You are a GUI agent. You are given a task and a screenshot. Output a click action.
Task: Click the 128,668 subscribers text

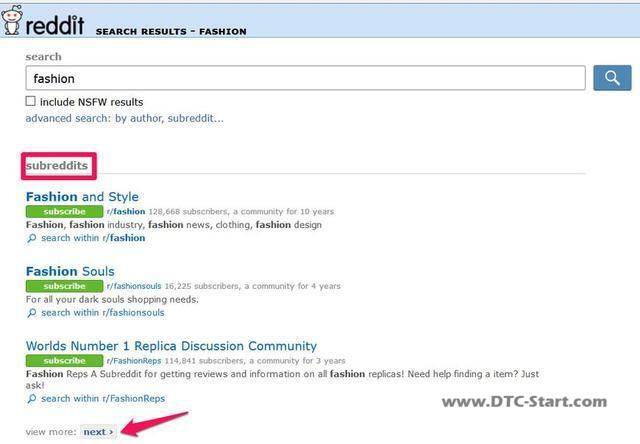(188, 211)
